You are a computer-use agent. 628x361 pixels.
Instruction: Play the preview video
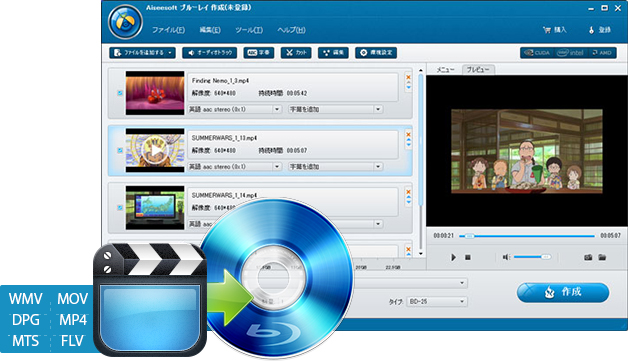(453, 257)
